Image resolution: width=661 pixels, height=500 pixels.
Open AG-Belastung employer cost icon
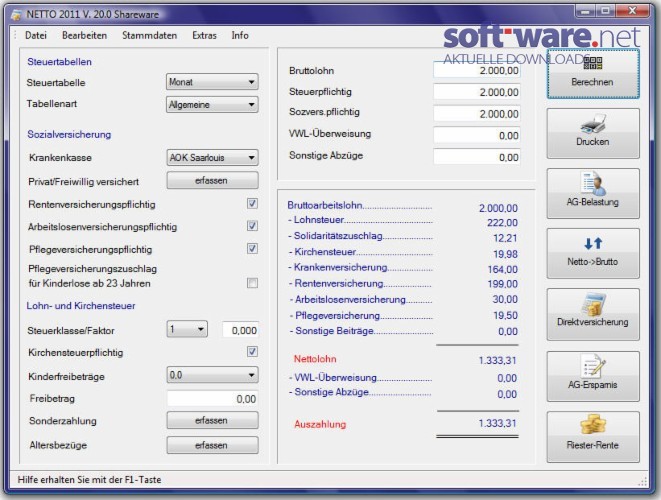[x=593, y=183]
